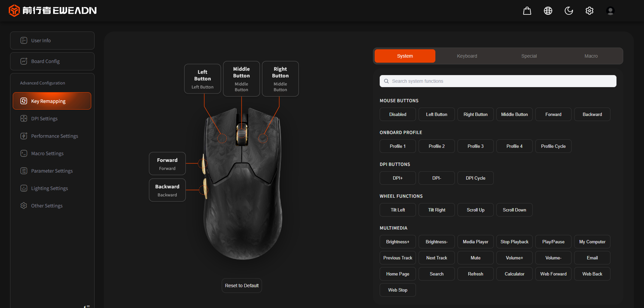This screenshot has height=308, width=644.
Task: Switch to the Keyboard tab
Action: click(x=467, y=56)
